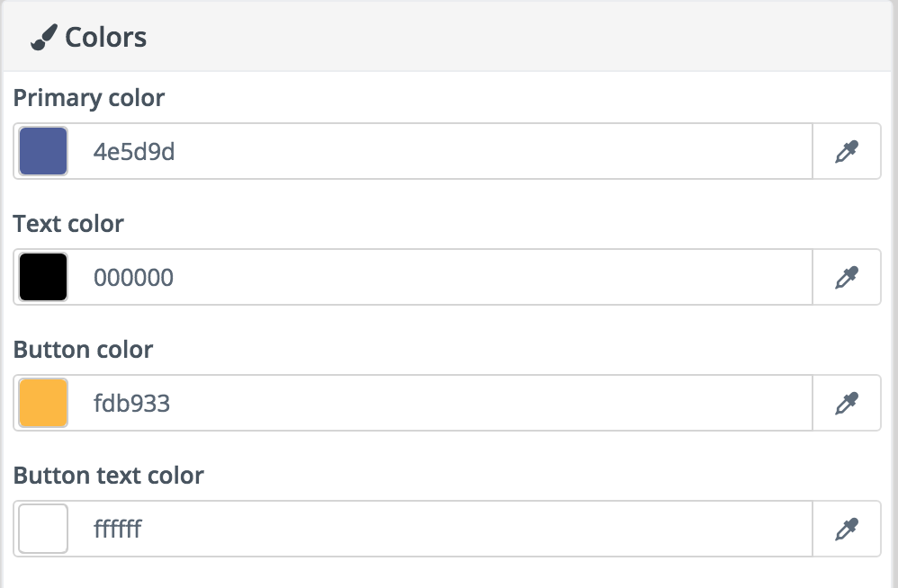Click the ffffff hex input field
This screenshot has width=898, height=588.
412,529
